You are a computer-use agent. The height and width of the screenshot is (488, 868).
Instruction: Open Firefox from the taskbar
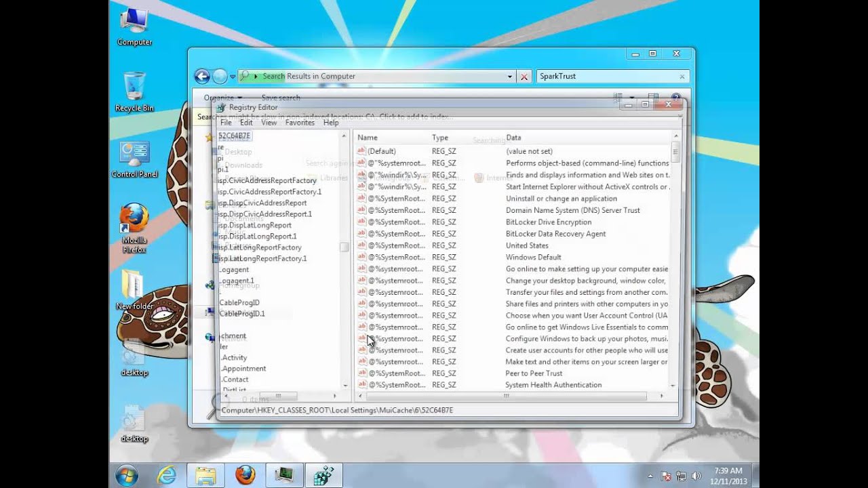click(x=245, y=474)
